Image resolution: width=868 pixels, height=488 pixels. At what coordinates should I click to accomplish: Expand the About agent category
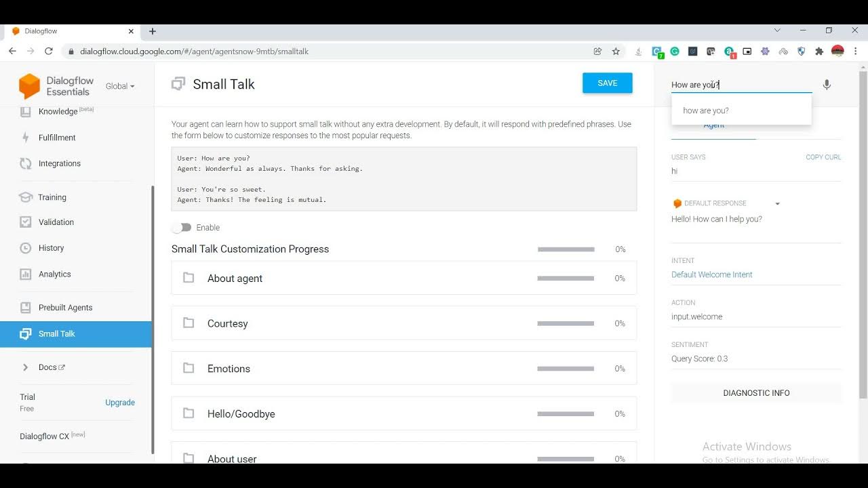point(404,278)
